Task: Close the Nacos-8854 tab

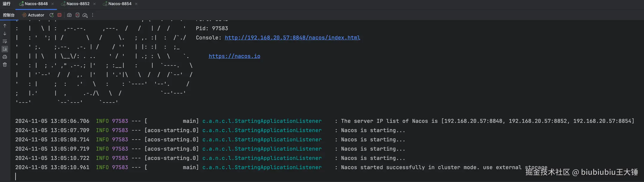Action: tap(136, 4)
